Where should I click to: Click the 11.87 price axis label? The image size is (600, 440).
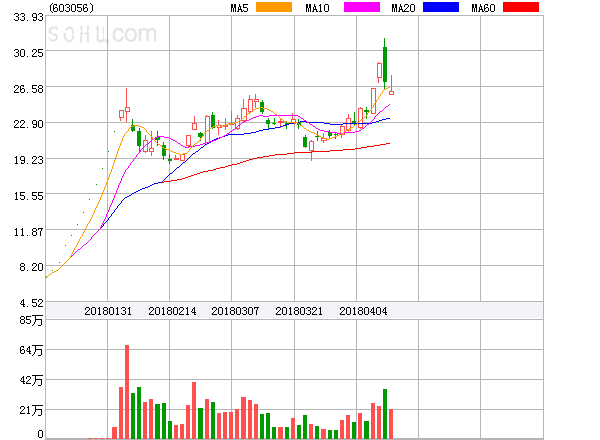point(29,232)
